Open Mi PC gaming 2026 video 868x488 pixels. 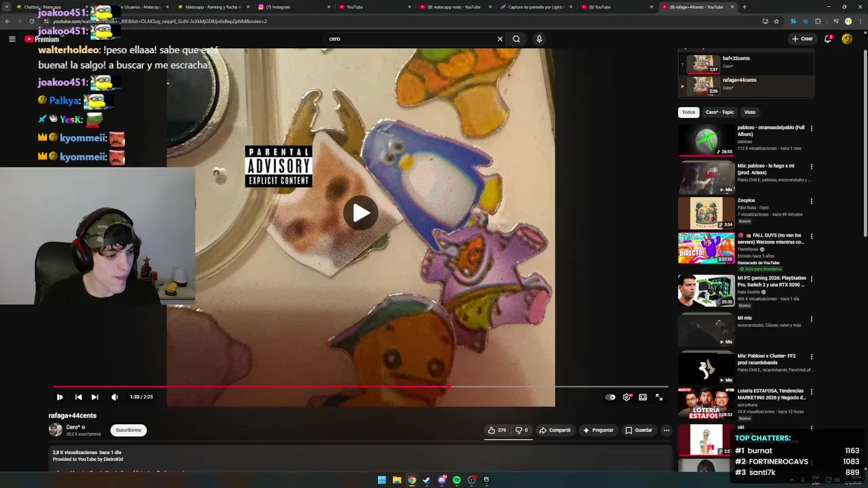(772, 281)
